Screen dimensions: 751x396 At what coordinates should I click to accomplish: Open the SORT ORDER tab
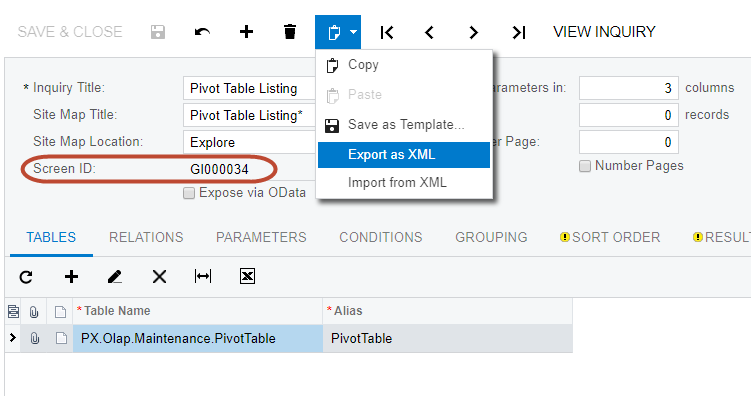coord(610,238)
